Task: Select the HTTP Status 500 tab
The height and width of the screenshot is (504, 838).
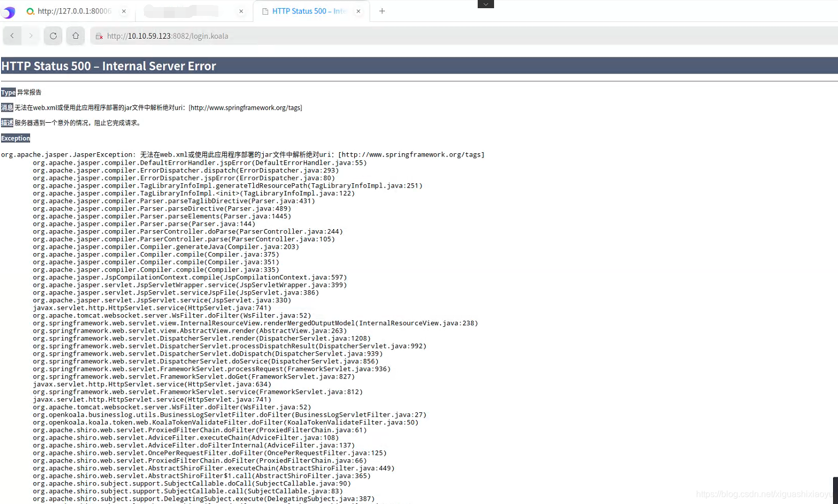Action: (311, 11)
